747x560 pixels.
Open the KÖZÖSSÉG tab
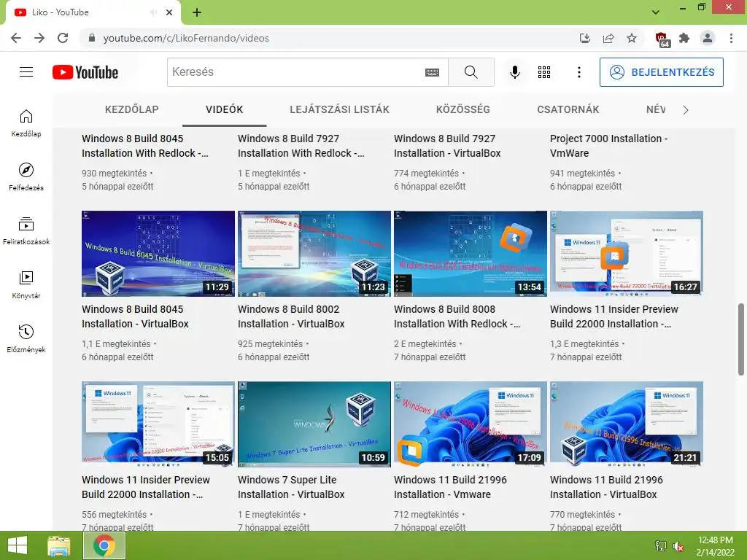(x=463, y=109)
